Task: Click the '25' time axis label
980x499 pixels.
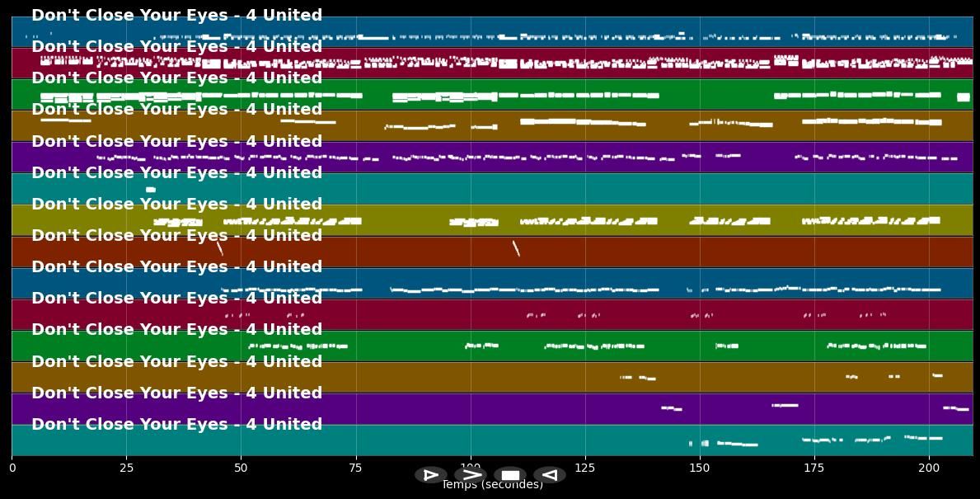Action: click(x=125, y=467)
